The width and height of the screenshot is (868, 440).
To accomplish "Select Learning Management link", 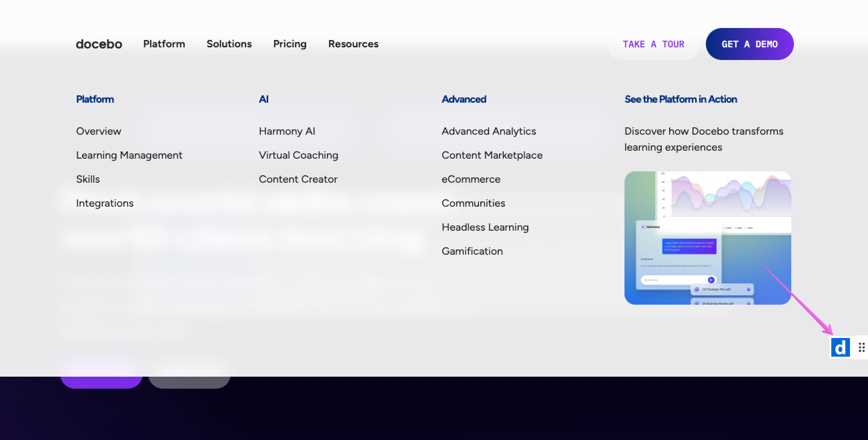I will pyautogui.click(x=129, y=155).
